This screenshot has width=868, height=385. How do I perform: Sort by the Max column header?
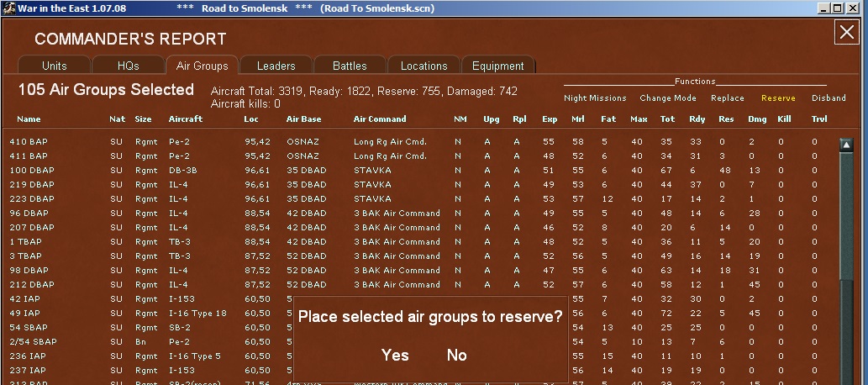(x=639, y=119)
